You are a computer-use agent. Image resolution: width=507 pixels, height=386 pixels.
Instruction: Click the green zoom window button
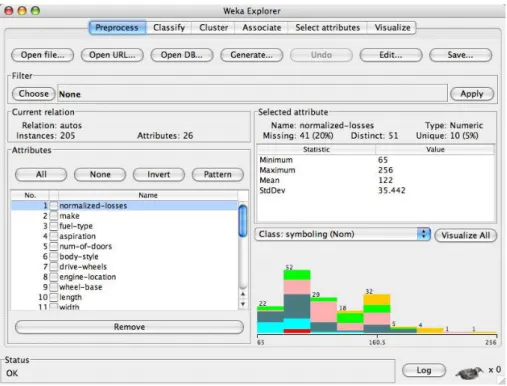[x=35, y=11]
